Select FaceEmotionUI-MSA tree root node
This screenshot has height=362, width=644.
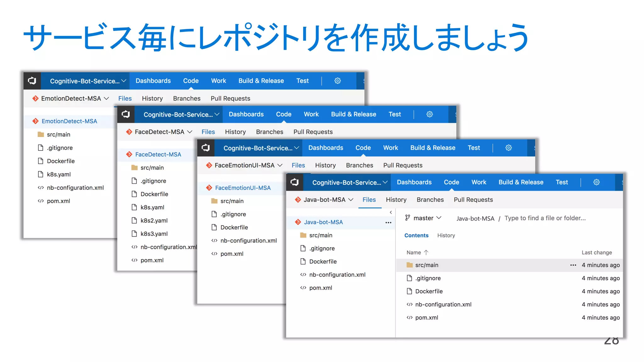(242, 188)
